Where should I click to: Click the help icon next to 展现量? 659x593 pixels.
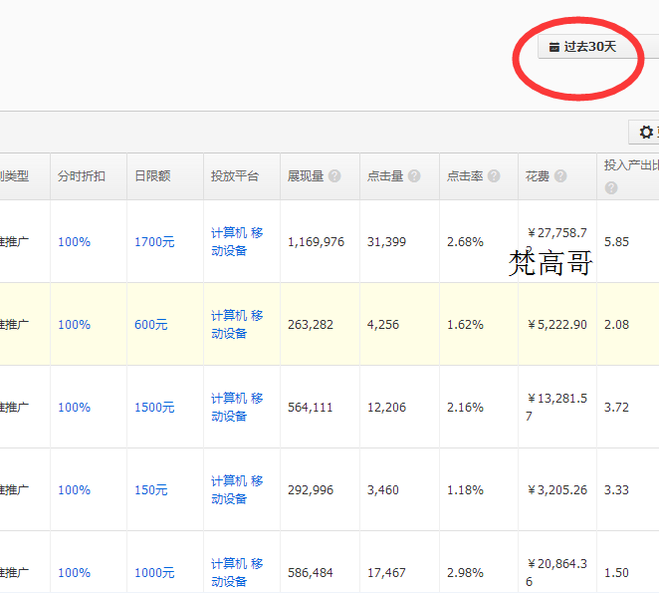(x=334, y=176)
